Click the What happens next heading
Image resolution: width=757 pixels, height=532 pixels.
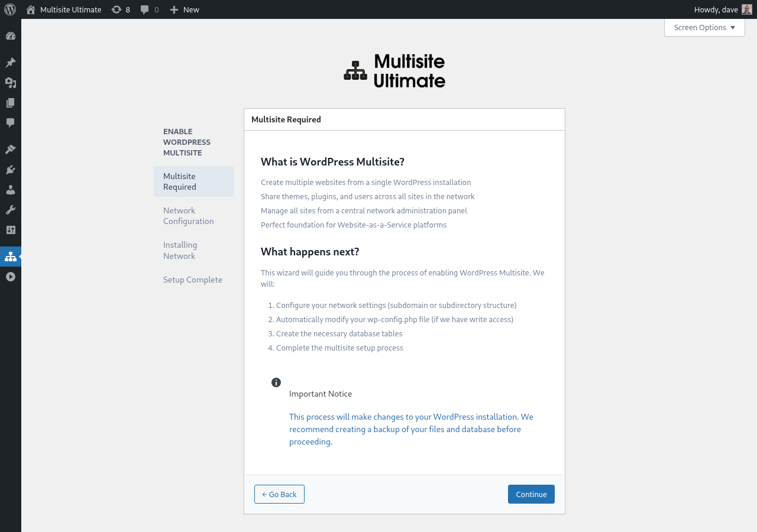tap(310, 252)
